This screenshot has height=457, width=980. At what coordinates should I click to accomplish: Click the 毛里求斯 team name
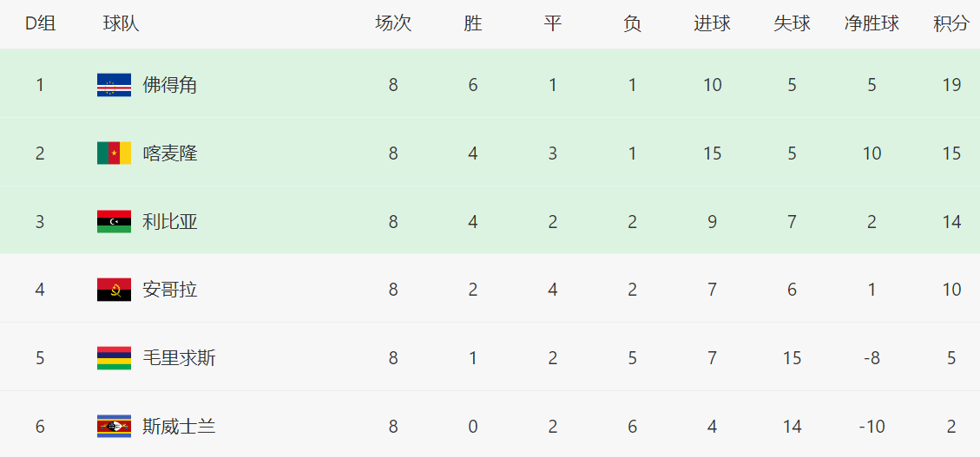[x=179, y=358]
